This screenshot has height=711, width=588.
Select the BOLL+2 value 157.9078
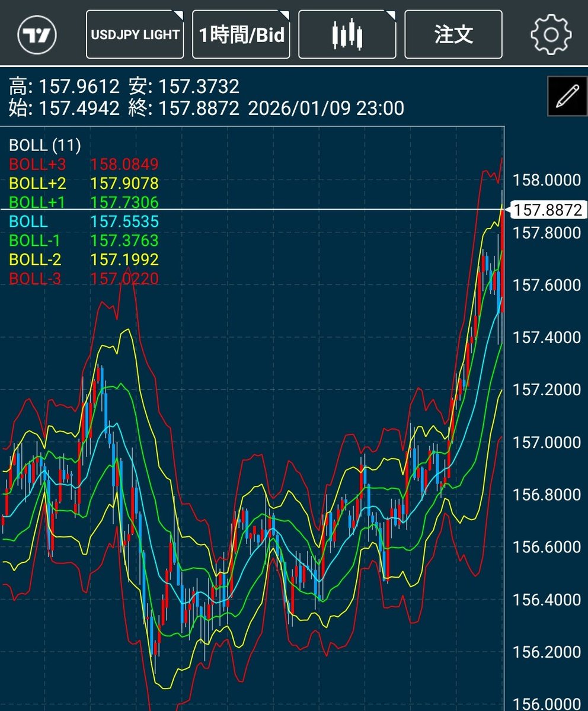(x=124, y=183)
